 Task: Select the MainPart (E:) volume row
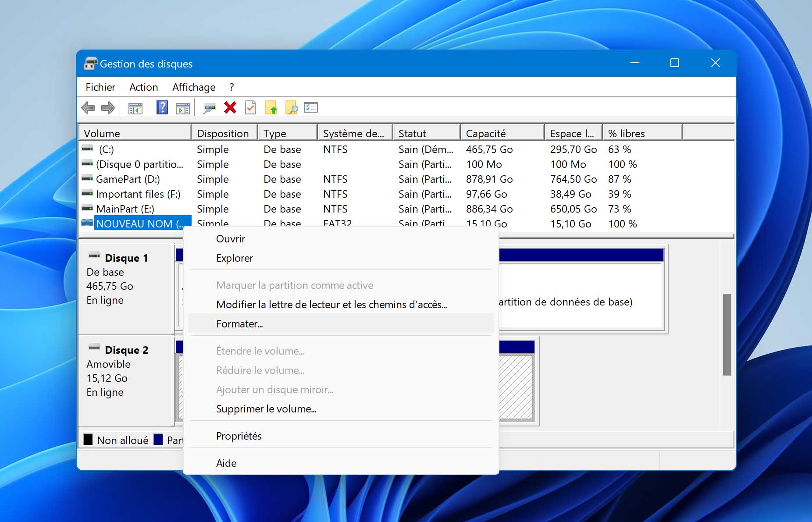[406, 209]
